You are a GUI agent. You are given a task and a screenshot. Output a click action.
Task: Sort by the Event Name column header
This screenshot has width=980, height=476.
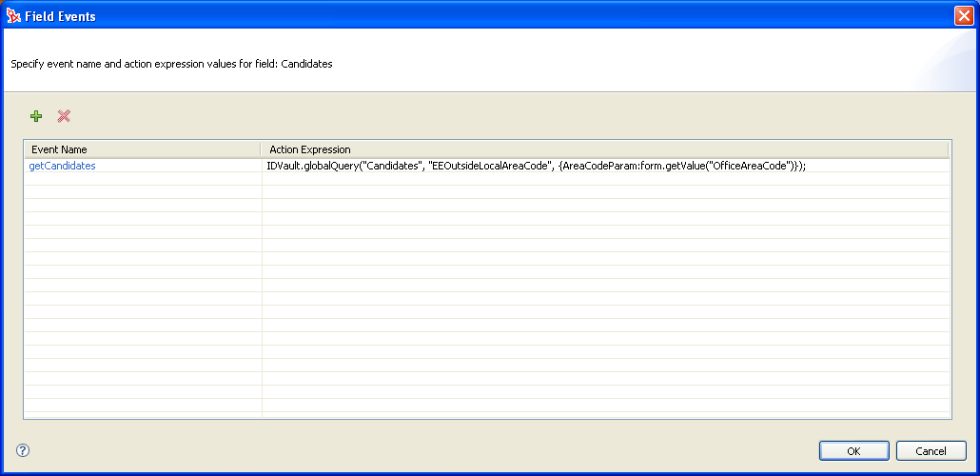[143, 149]
